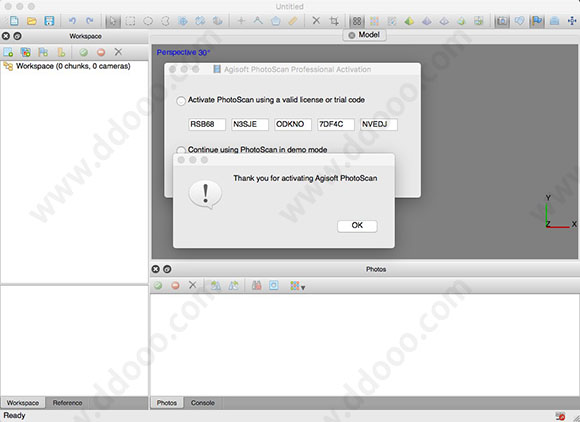
Task: Toggle Show Aligned Chunks icon
Action: click(554, 21)
